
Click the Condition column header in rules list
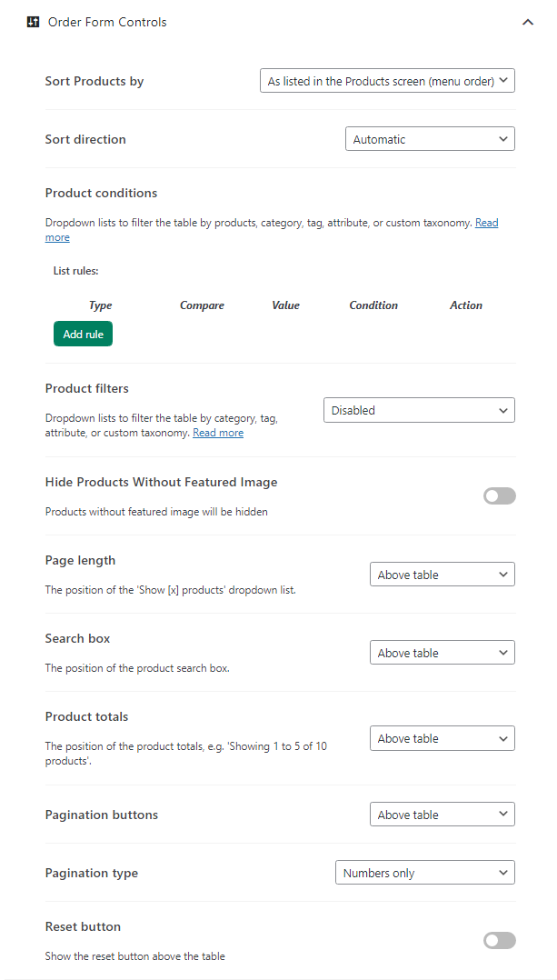pos(373,305)
